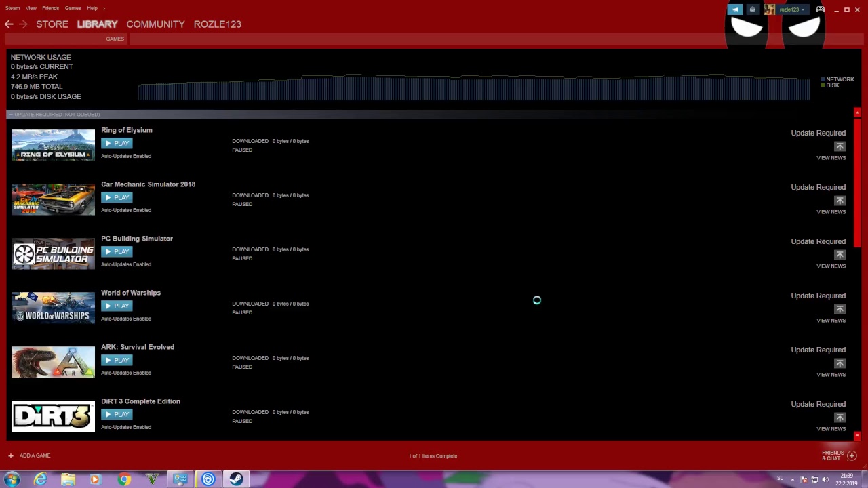Open Action Center flag tray icon
868x488 pixels.
pos(804,479)
